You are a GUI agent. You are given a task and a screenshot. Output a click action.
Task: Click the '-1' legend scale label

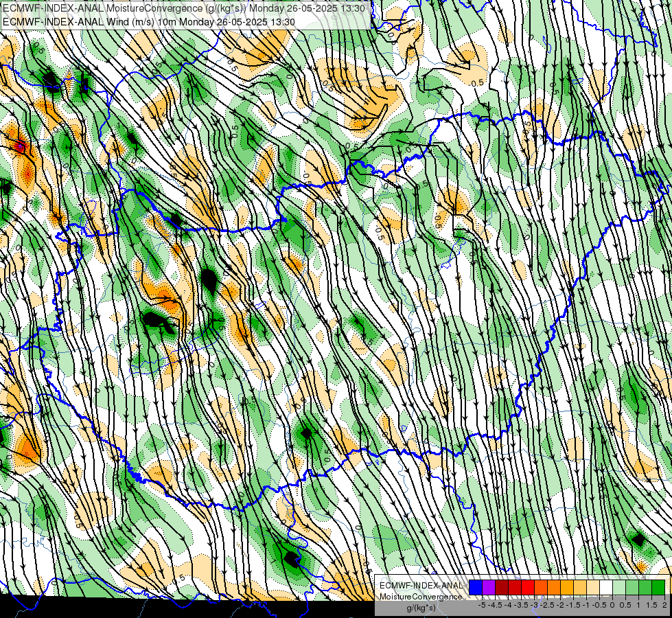click(x=586, y=605)
